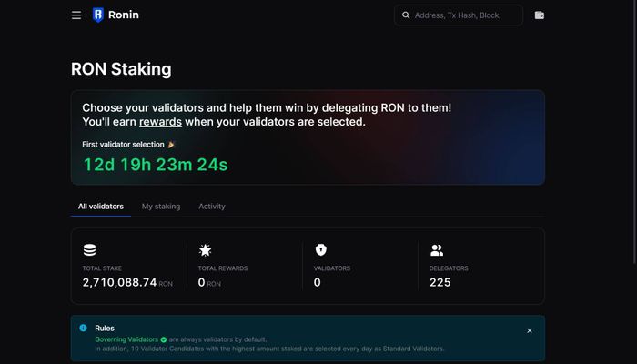Click the Total Stake coins icon
637x364 pixels.
coord(90,250)
